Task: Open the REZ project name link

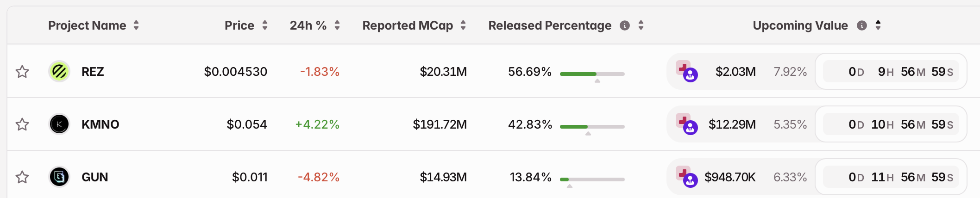Action: coord(93,72)
